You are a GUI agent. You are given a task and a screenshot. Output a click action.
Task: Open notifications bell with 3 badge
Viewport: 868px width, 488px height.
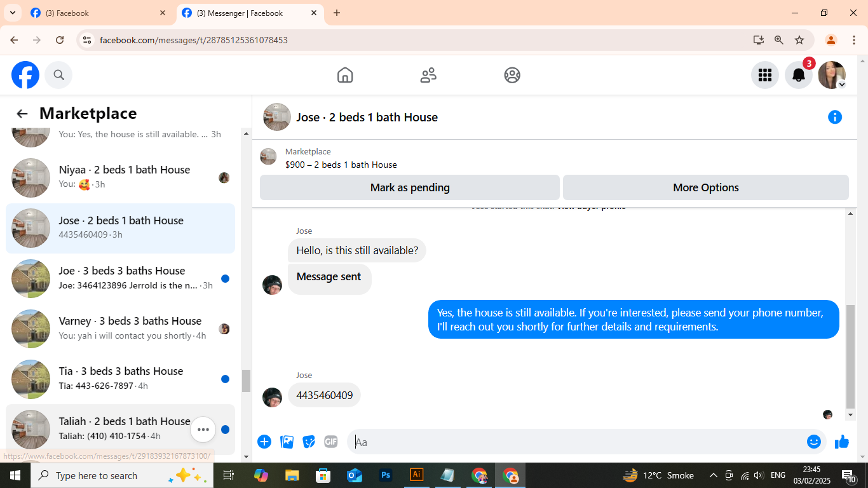[799, 75]
